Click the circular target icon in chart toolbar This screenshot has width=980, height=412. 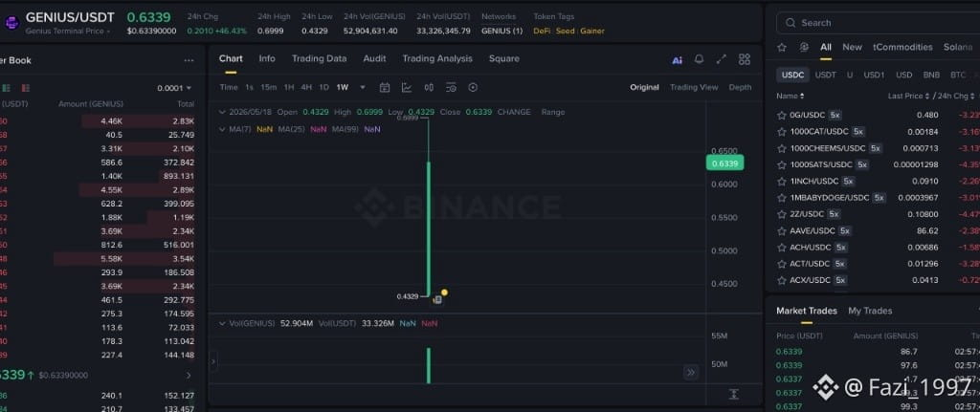click(x=473, y=87)
